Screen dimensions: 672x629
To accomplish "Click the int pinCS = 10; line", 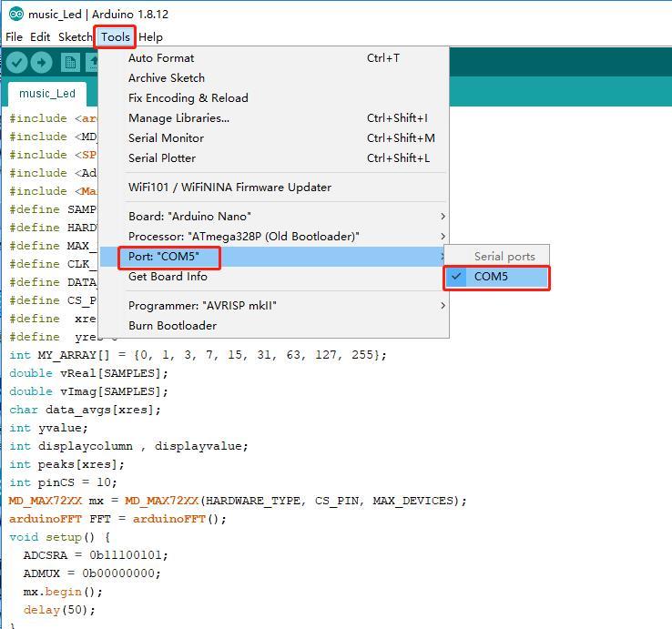I will tap(63, 482).
